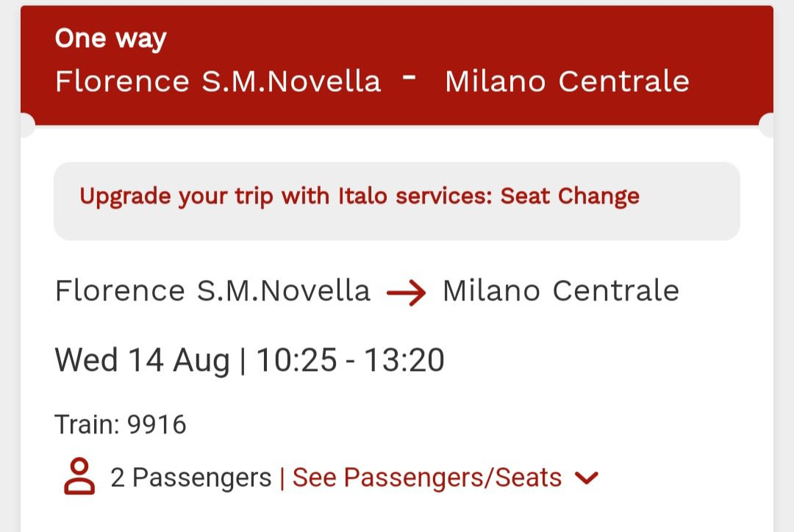
Task: Open the See Passengers/Seats link
Action: [427, 478]
